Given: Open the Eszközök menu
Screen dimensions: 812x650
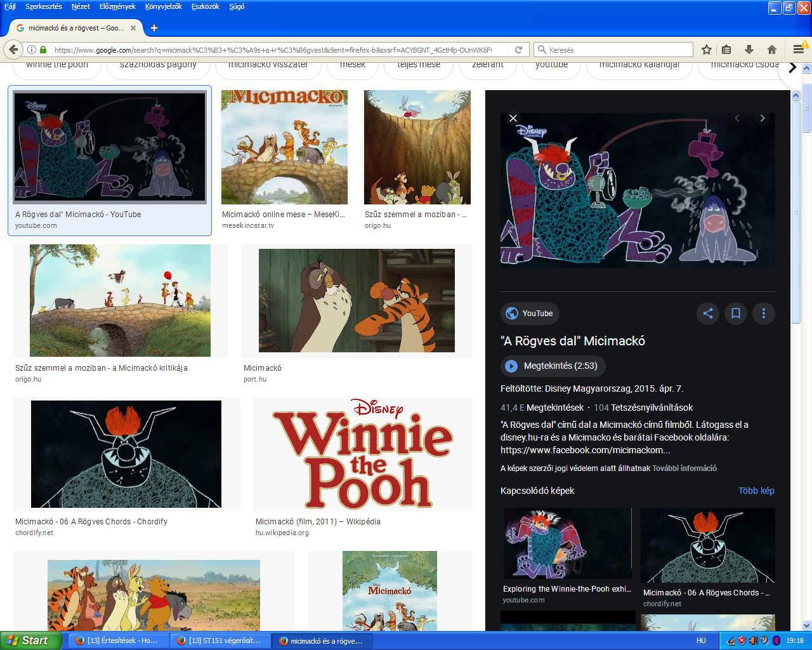Looking at the screenshot, I should click(205, 6).
